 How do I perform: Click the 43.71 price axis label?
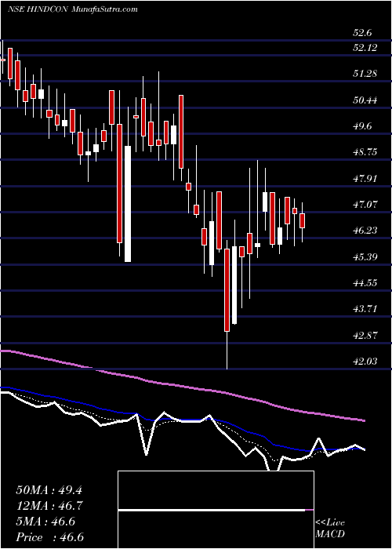365,309
